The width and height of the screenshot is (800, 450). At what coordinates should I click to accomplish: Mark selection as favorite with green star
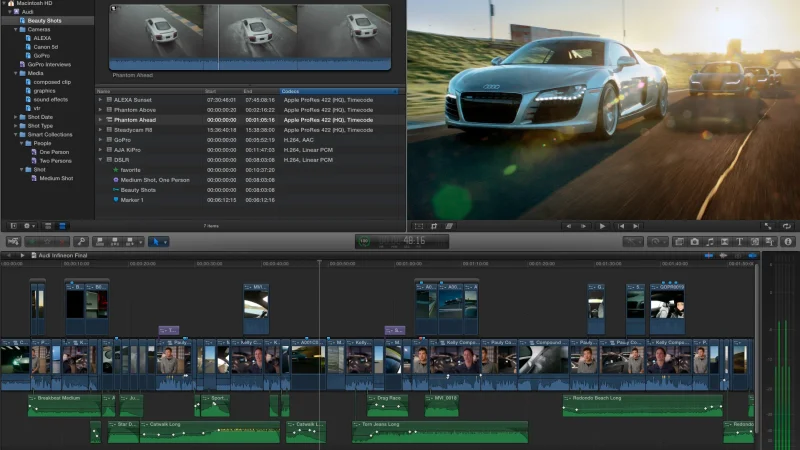(x=32, y=242)
